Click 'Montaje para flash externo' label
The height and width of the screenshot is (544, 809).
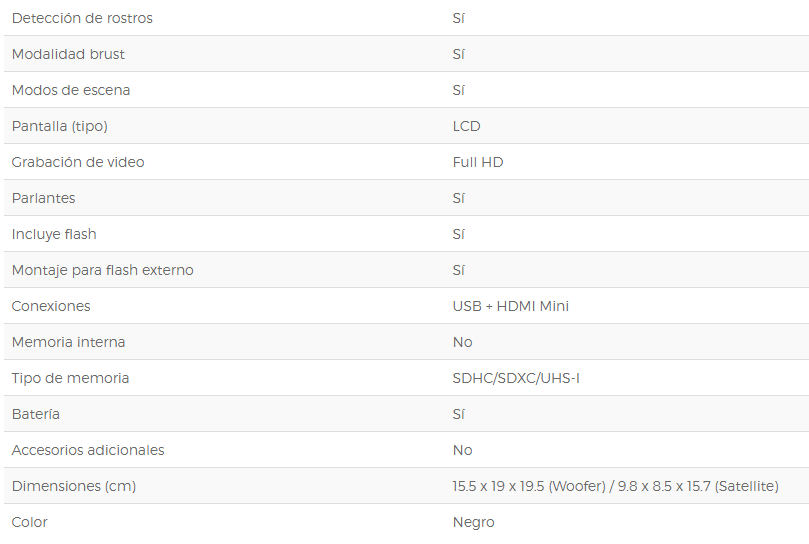point(103,270)
